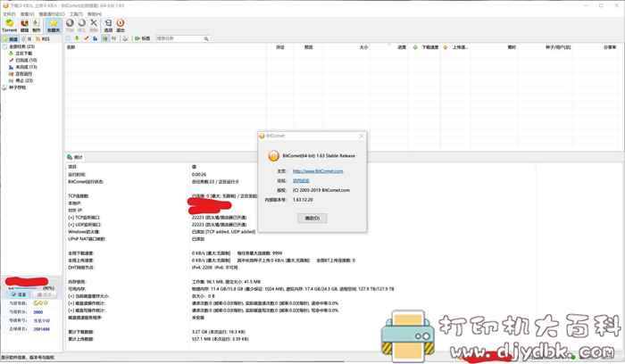
Task: Switch to the RSS sidebar tab
Action: click(43, 39)
